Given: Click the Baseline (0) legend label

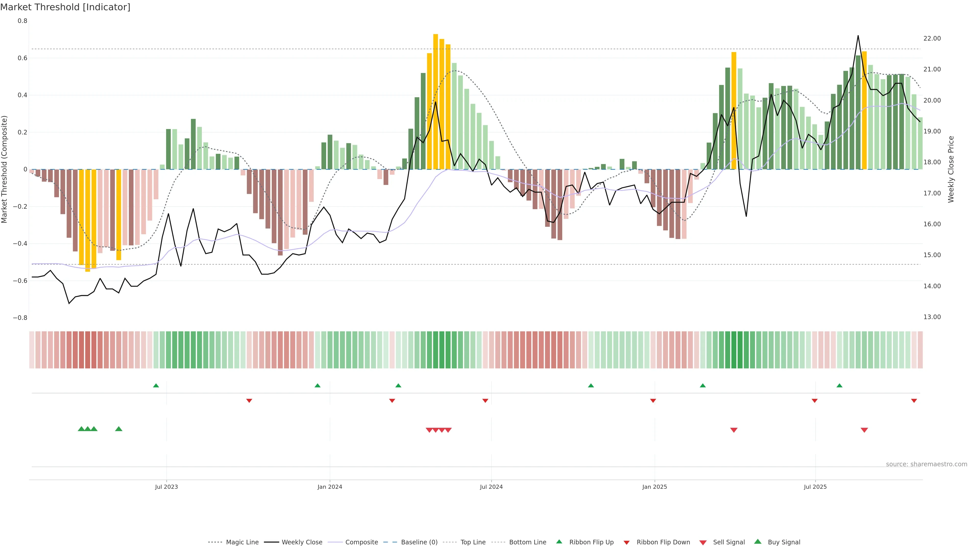Looking at the screenshot, I should coord(419,542).
